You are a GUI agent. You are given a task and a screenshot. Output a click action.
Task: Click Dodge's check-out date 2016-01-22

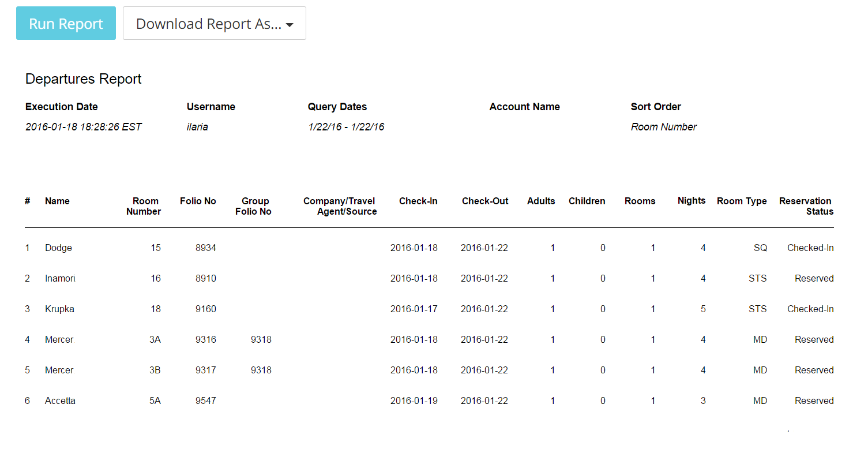[484, 248]
